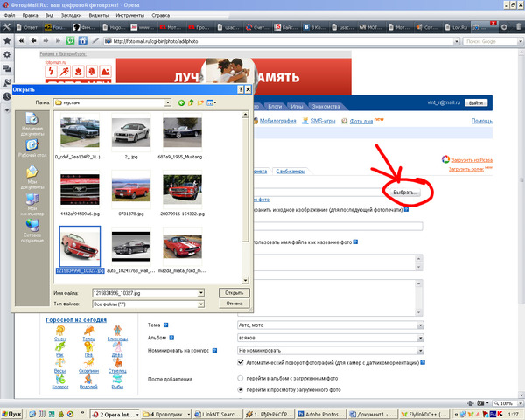The width and height of the screenshot is (525, 420).
Task: Open the view menu icon in dialog
Action: pyautogui.click(x=211, y=103)
